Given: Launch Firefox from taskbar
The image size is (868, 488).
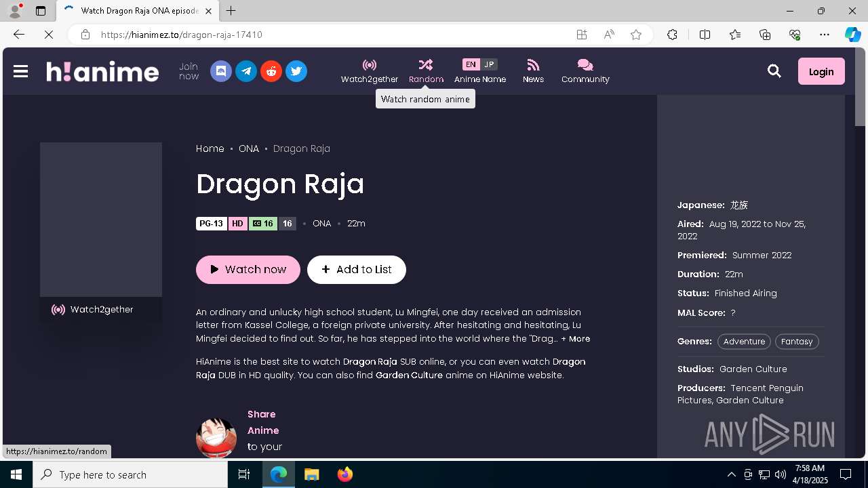Looking at the screenshot, I should click(345, 474).
